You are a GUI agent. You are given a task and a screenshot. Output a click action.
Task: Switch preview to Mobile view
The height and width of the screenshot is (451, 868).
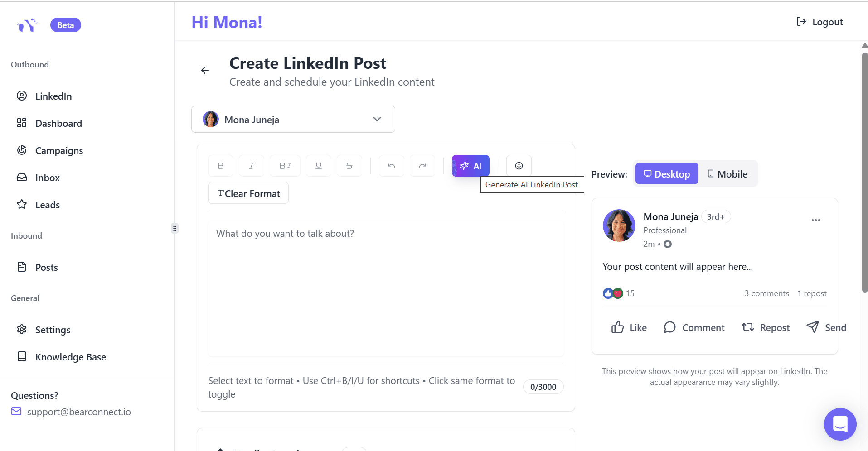tap(727, 173)
